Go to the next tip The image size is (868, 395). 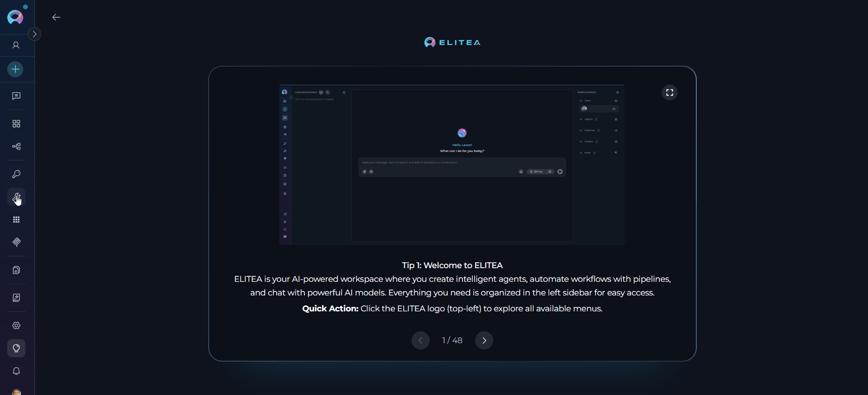click(484, 340)
